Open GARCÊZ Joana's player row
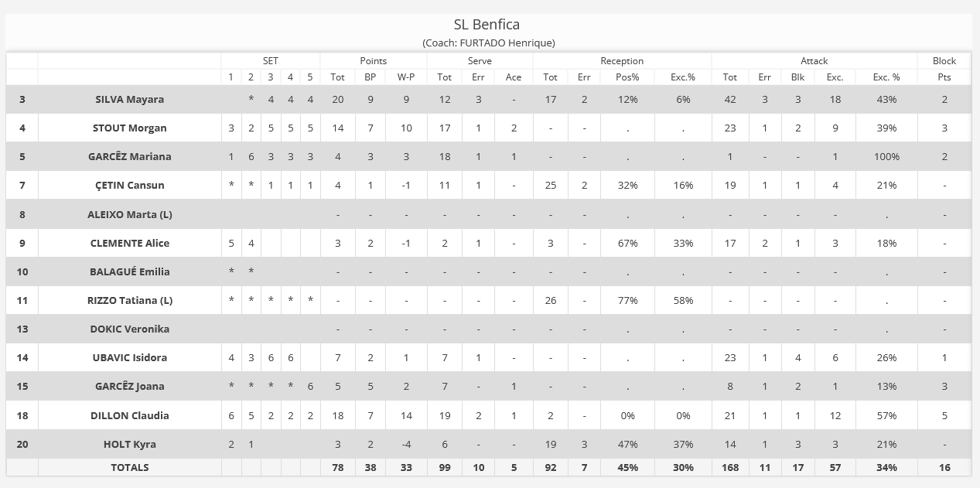 tap(129, 386)
